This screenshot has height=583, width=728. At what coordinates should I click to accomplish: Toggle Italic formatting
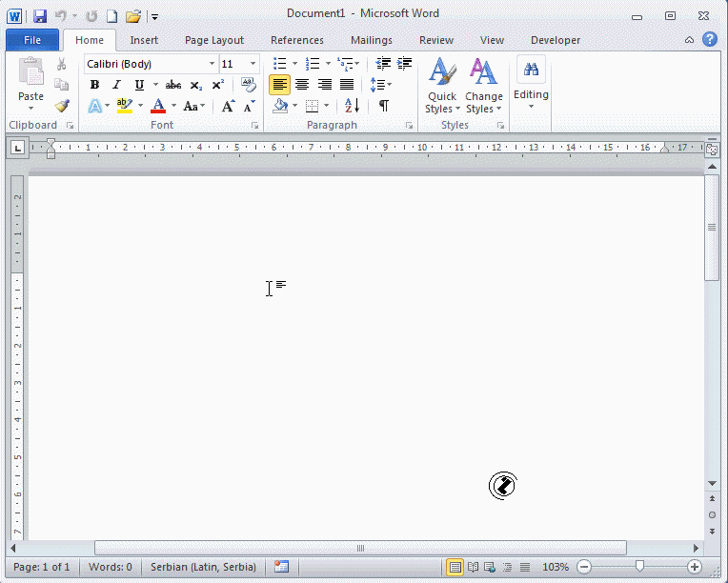(x=116, y=85)
